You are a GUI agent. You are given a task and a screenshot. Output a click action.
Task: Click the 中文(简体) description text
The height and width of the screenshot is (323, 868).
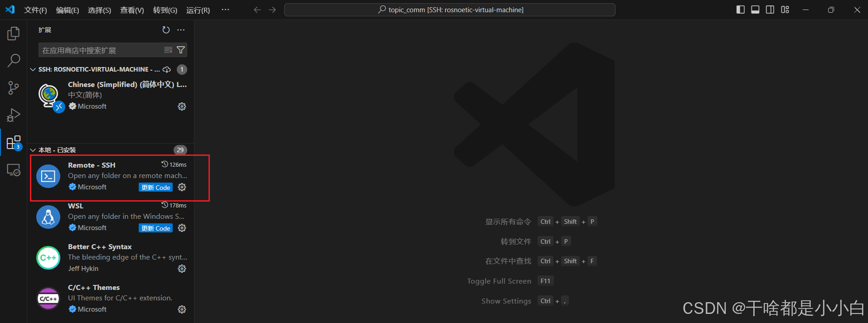coord(85,95)
